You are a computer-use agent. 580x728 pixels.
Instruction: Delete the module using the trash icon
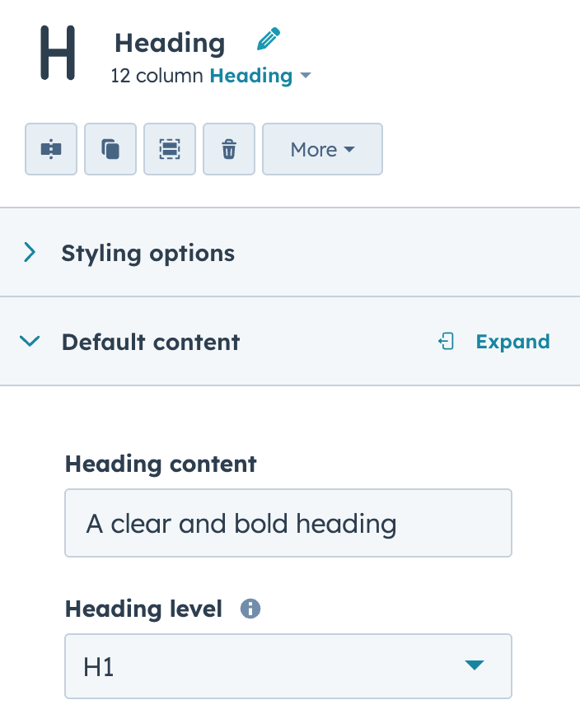coord(228,149)
